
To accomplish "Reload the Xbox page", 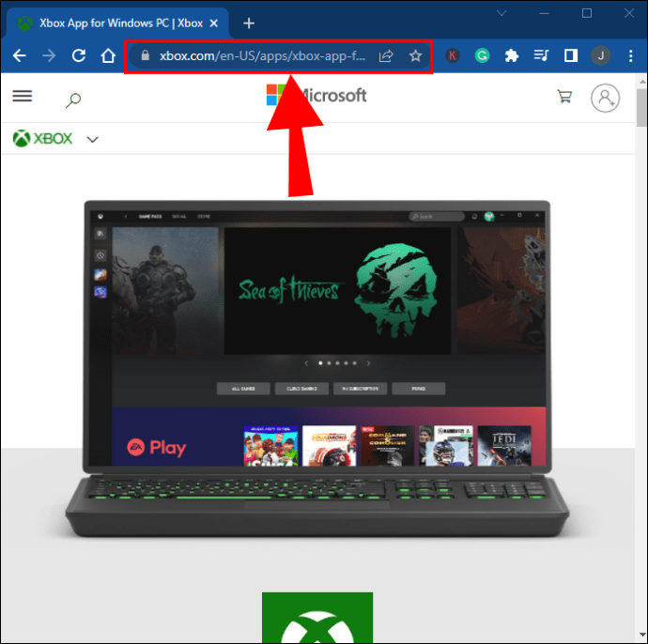I will (x=79, y=55).
